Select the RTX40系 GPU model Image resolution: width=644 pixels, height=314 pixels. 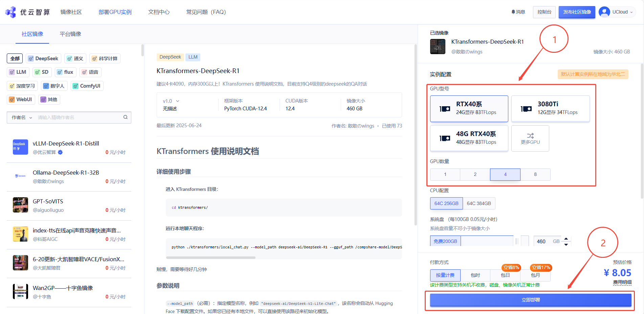pos(469,109)
